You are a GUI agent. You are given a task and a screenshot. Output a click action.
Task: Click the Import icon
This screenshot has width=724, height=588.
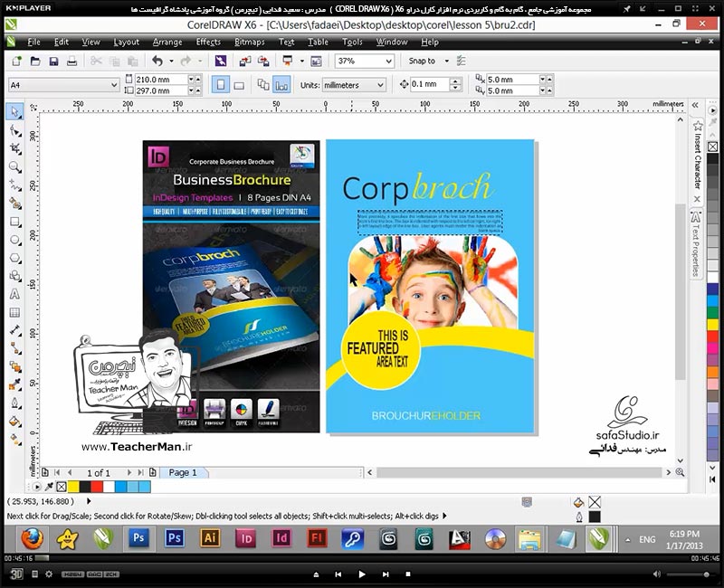point(245,61)
